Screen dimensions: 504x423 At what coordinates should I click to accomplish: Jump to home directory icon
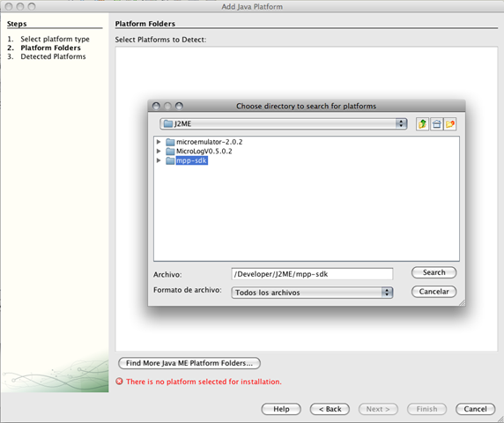point(436,123)
